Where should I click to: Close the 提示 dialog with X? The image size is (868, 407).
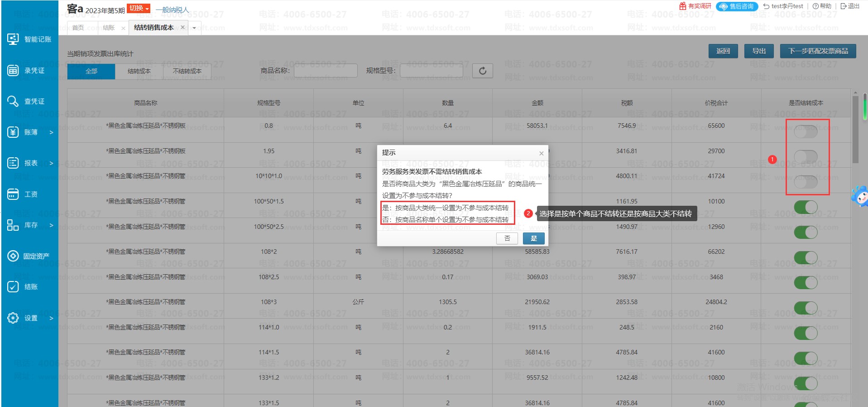pyautogui.click(x=541, y=153)
